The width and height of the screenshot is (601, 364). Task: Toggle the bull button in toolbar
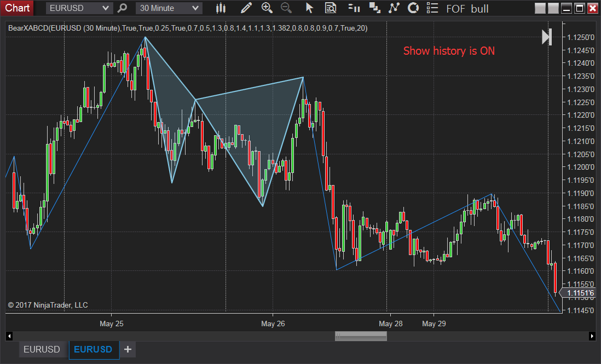479,8
